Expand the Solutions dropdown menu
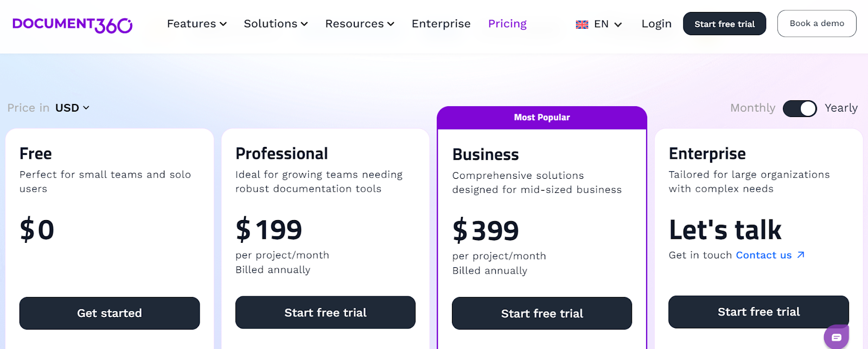868x349 pixels. click(276, 24)
